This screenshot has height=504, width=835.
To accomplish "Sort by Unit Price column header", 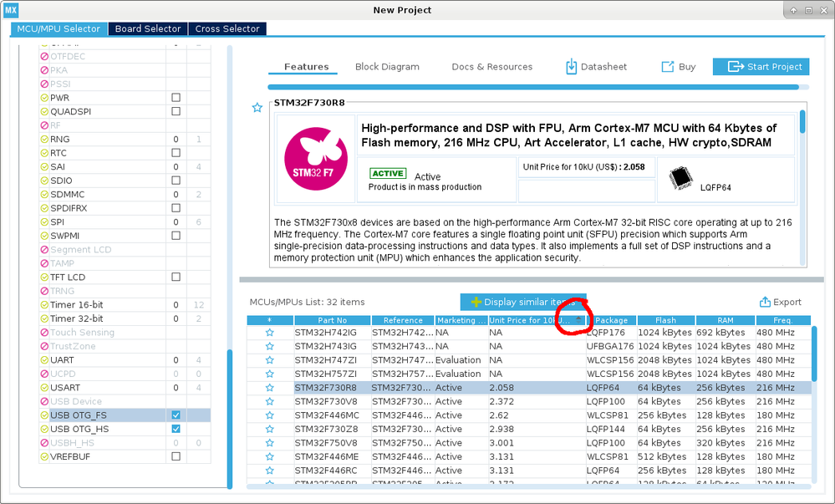I will tap(537, 320).
